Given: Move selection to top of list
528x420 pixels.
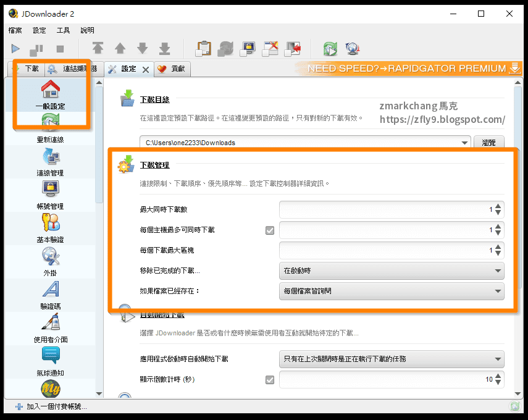Looking at the screenshot, I should tap(98, 49).
